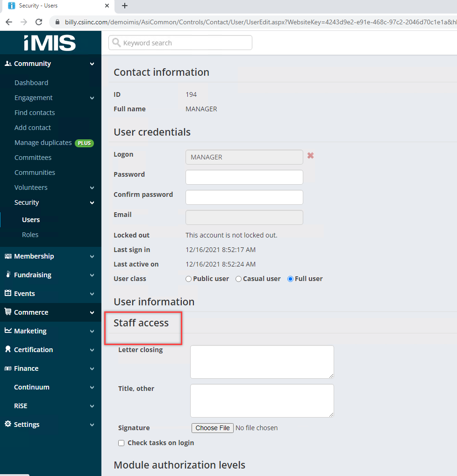Click the Settings gear icon

[x=8, y=424]
